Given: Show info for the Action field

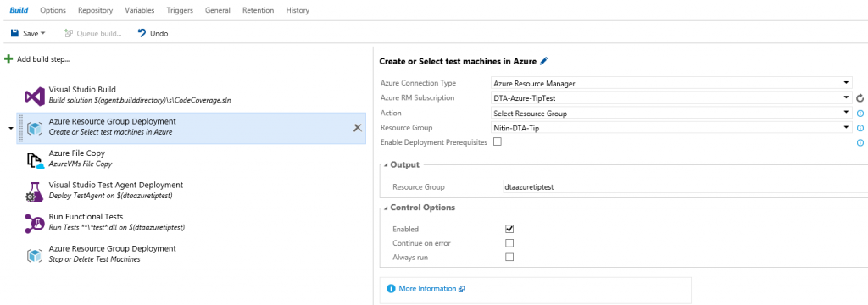Looking at the screenshot, I should tap(860, 114).
